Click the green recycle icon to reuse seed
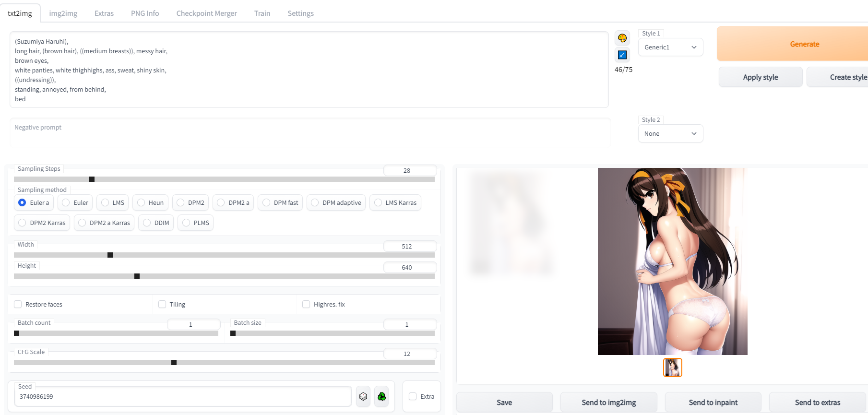The width and height of the screenshot is (868, 415). click(382, 396)
